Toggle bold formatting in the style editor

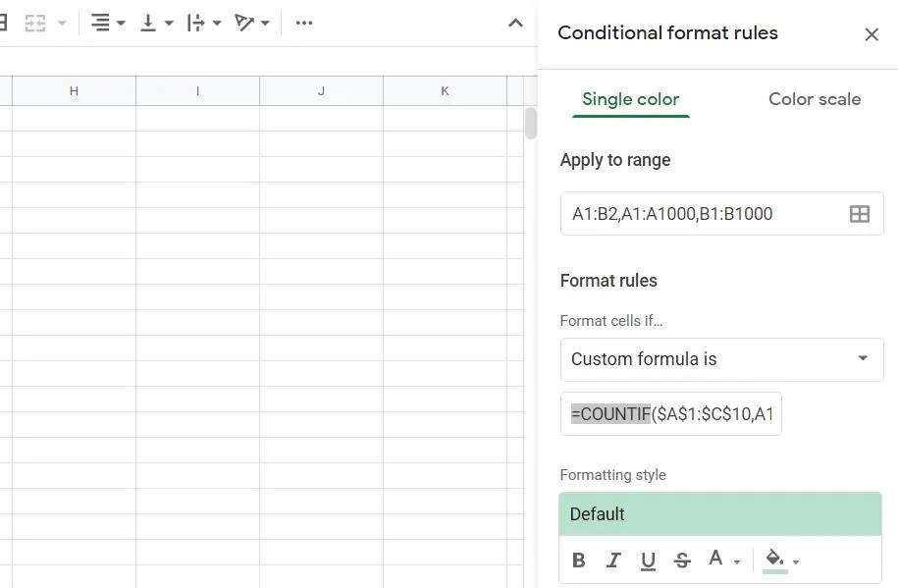pyautogui.click(x=579, y=560)
